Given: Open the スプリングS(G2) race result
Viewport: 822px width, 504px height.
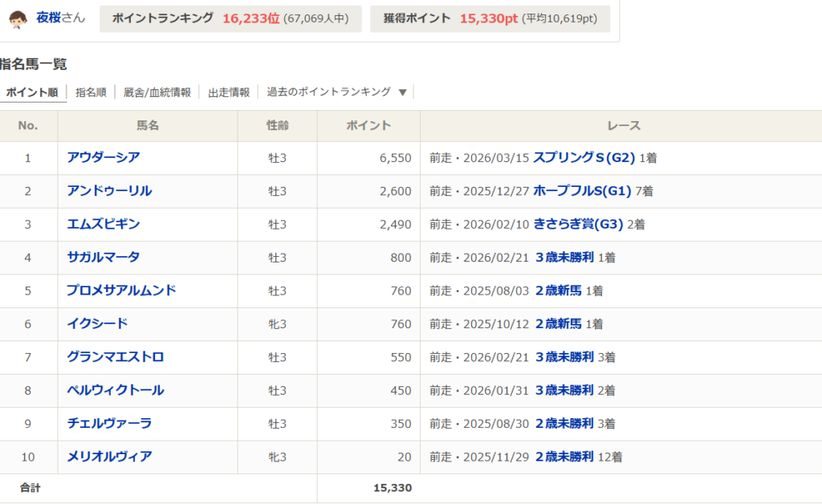Looking at the screenshot, I should 584,158.
